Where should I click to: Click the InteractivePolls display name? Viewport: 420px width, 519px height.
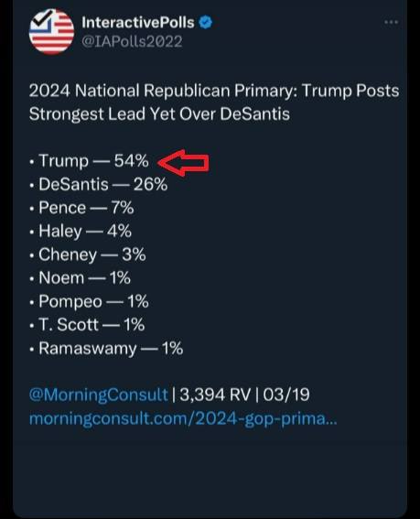[138, 23]
